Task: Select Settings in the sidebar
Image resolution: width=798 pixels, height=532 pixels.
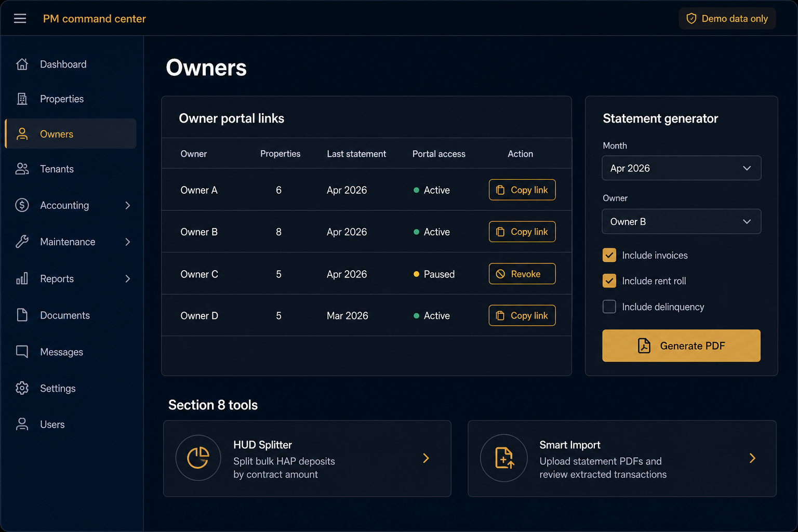Action: tap(71, 388)
